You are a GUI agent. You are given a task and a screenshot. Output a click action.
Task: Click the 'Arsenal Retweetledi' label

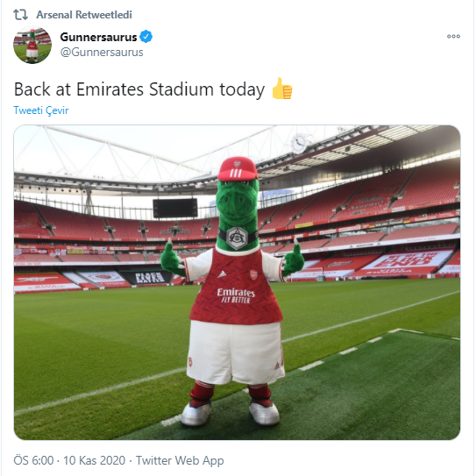click(84, 15)
